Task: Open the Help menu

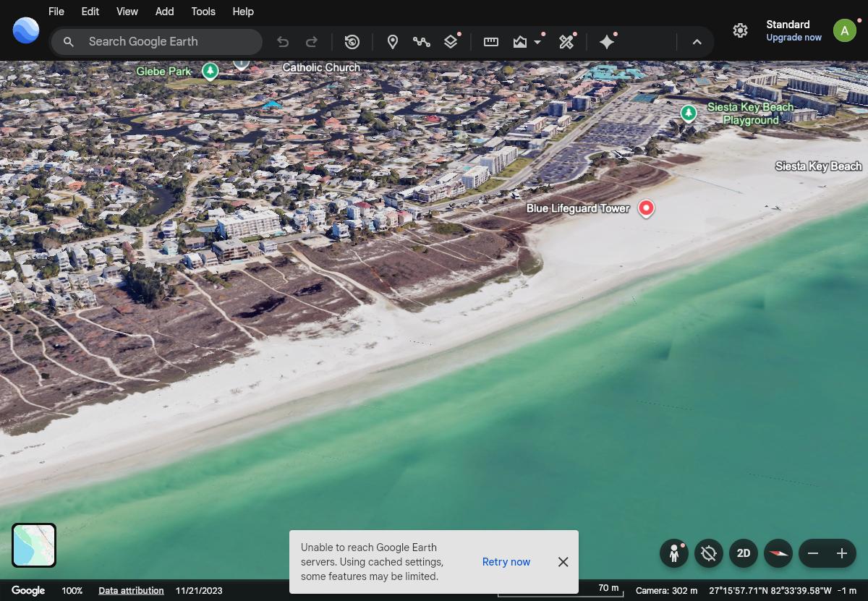Action: [x=243, y=12]
